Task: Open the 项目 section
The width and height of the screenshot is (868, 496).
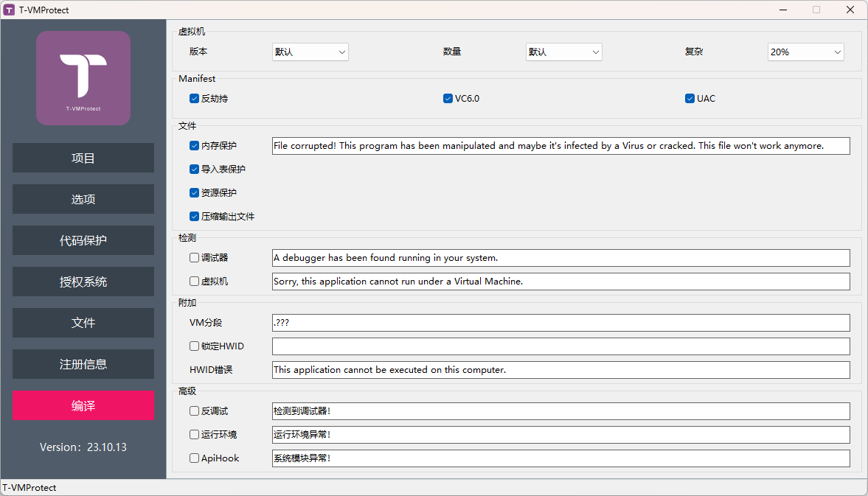Action: [x=83, y=158]
